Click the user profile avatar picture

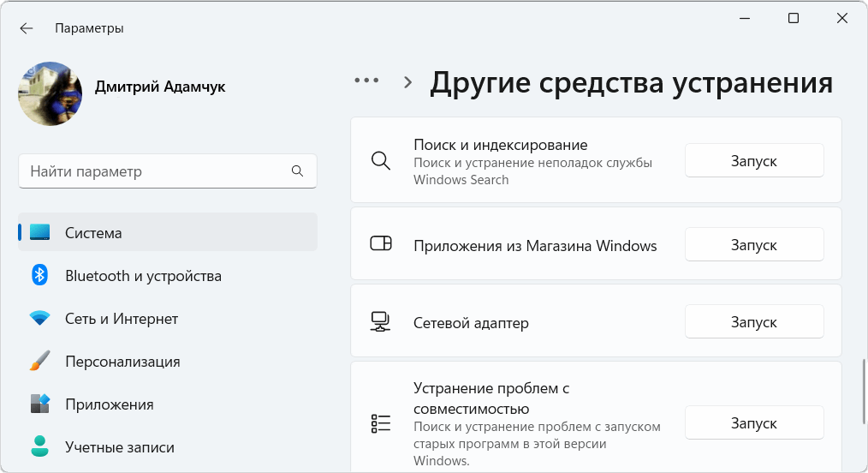tap(51, 93)
